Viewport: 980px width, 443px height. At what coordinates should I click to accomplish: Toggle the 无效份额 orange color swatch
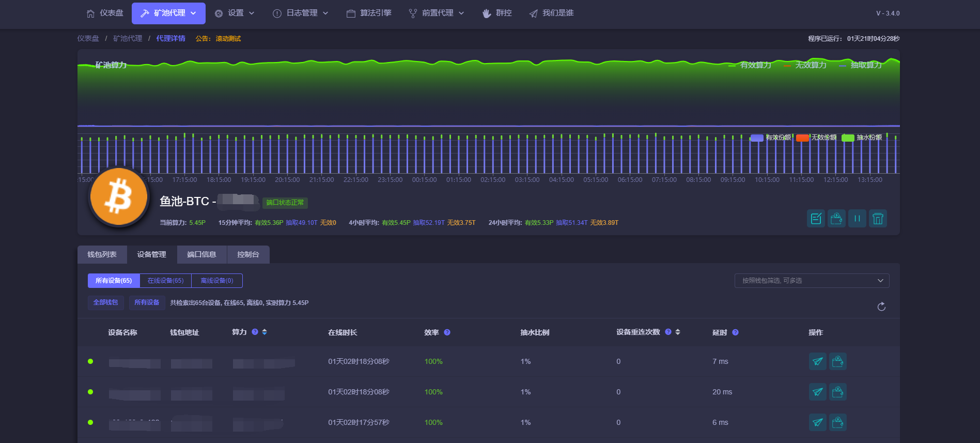pyautogui.click(x=802, y=138)
